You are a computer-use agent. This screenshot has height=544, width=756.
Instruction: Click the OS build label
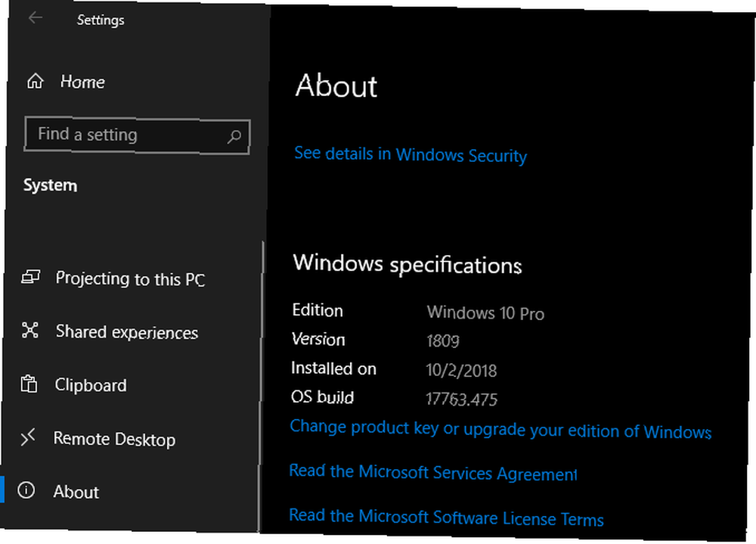click(322, 396)
